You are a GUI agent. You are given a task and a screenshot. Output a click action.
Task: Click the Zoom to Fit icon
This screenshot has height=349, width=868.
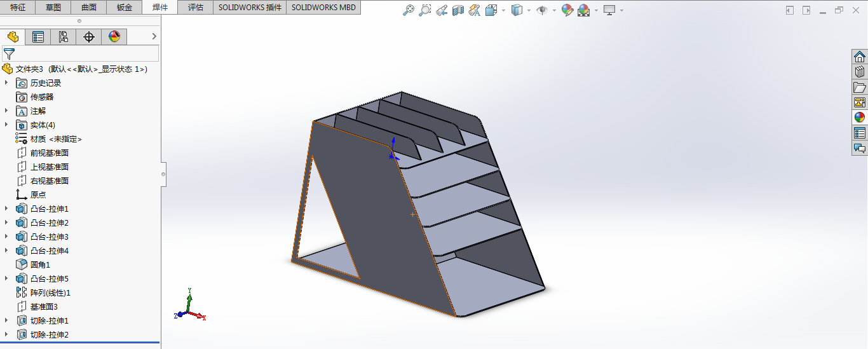(409, 10)
